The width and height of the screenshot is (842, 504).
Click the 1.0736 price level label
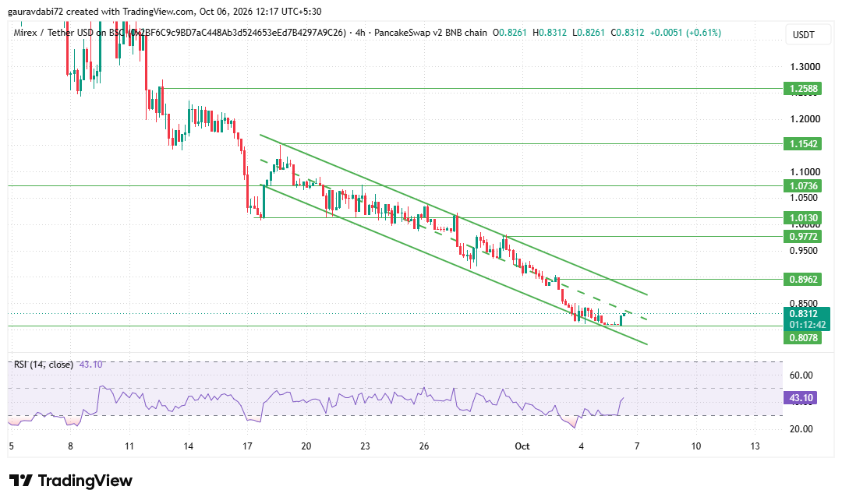[x=802, y=185]
